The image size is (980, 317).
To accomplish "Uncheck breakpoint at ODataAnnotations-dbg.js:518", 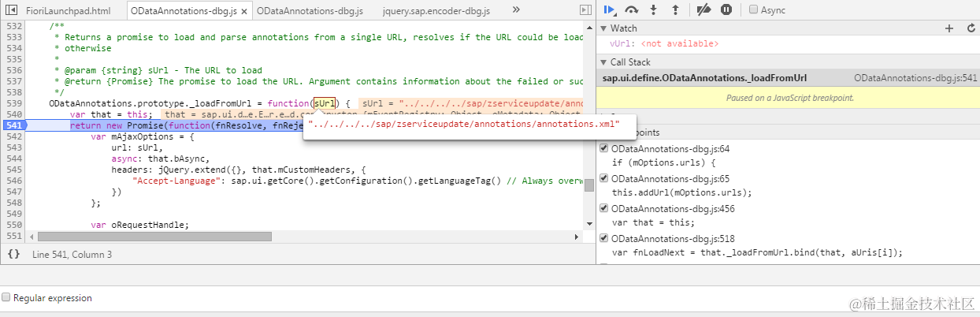I will click(x=604, y=238).
